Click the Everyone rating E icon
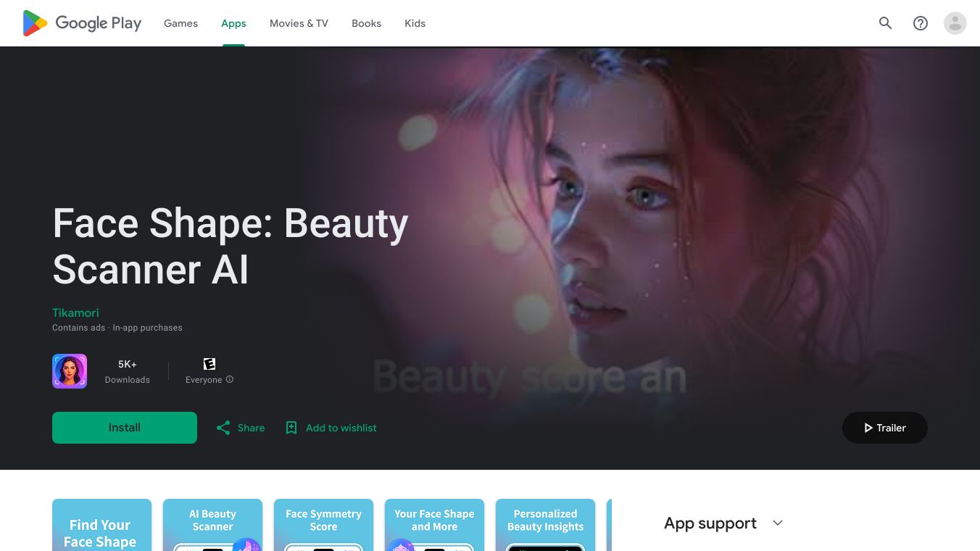The image size is (980, 551). click(209, 364)
